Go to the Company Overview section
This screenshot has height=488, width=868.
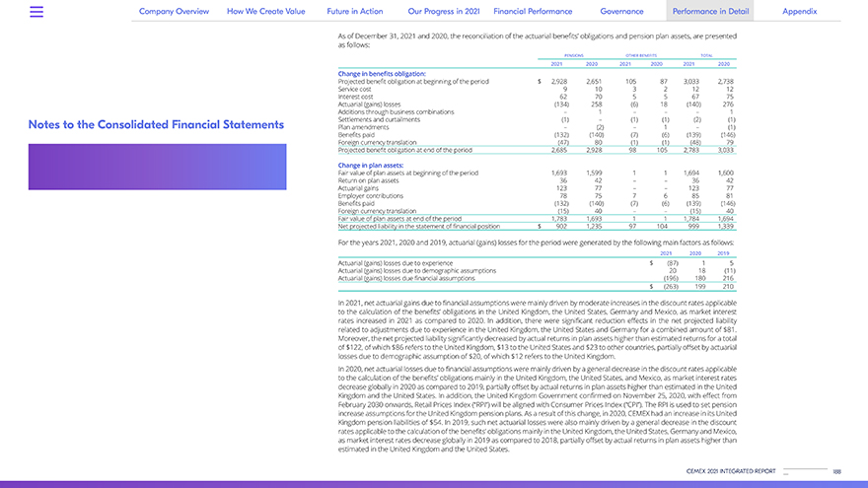174,11
